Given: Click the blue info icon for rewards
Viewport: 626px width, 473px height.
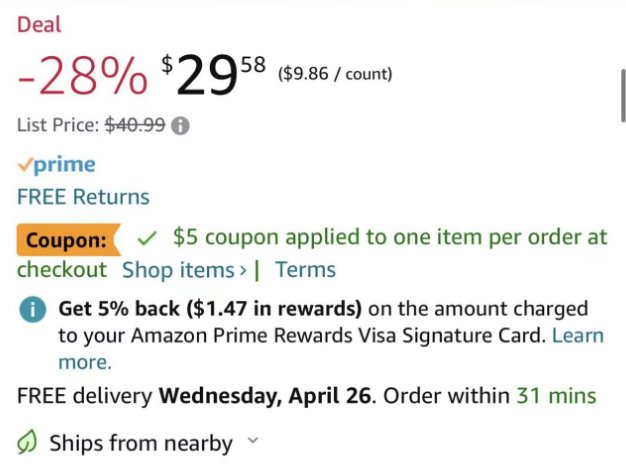Looking at the screenshot, I should (34, 310).
